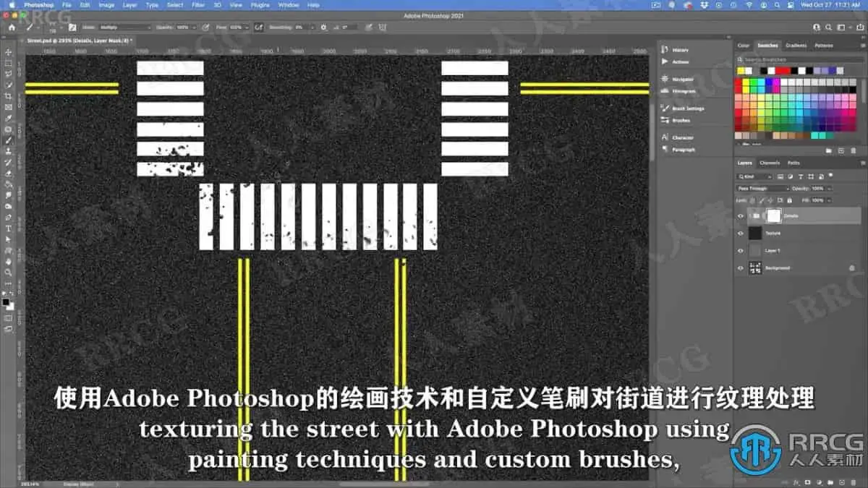Select the Brush tool in left toolbar
The image size is (868, 488).
(x=9, y=140)
